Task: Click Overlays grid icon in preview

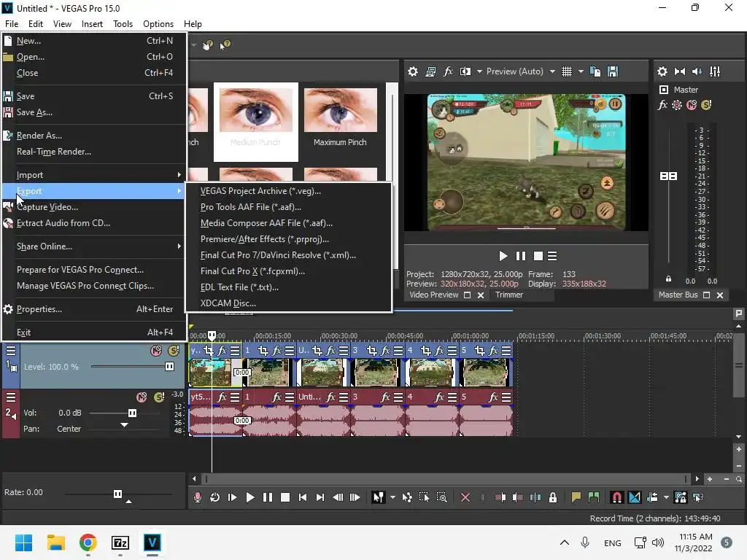Action: click(566, 71)
